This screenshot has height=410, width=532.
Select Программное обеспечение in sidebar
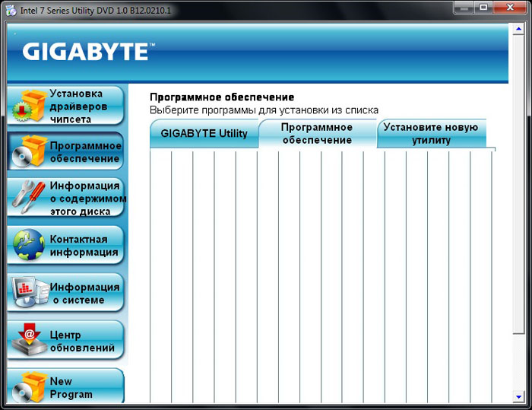pos(65,151)
